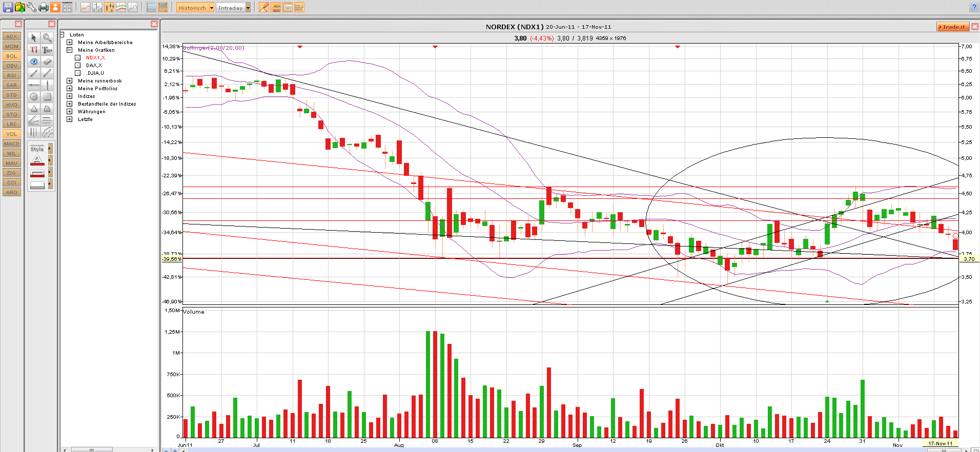This screenshot has width=980, height=452.
Task: Switch to dotted line chart type
Action: click(133, 7)
